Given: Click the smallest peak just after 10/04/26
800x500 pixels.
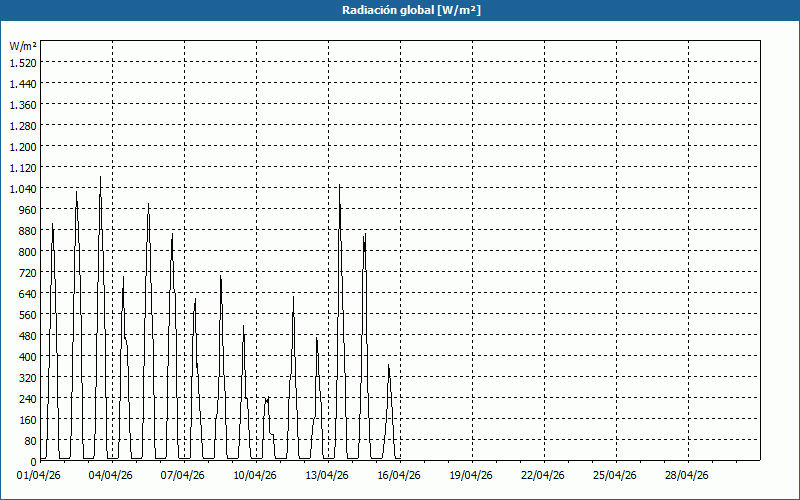Looking at the screenshot, I should 267,400.
